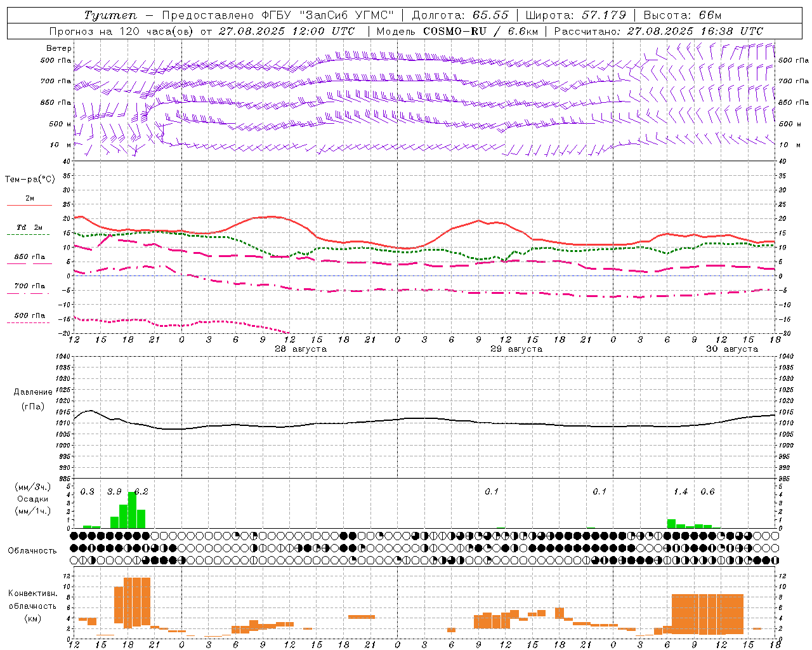Click the Tyumen station title
Viewport: 812px width, 650px height.
point(110,15)
